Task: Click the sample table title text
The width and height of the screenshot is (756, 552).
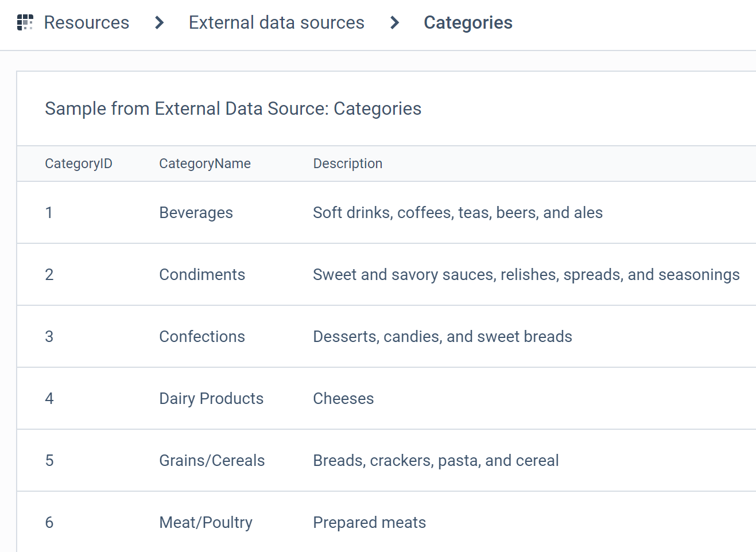Action: tap(233, 108)
